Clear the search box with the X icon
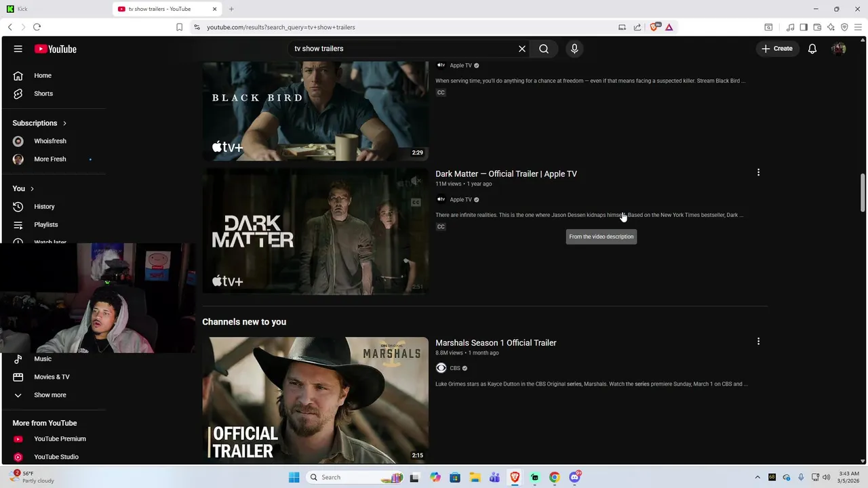The width and height of the screenshot is (868, 488). click(522, 49)
